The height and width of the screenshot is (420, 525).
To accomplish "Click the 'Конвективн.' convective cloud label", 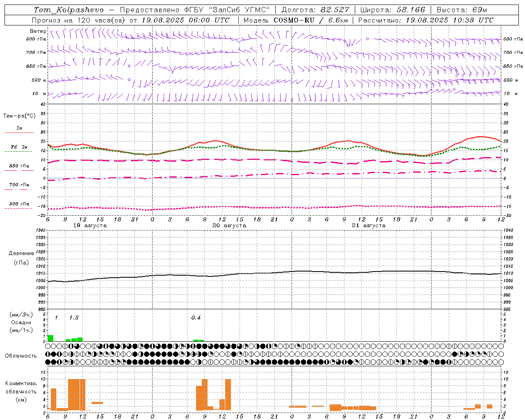I will point(21,383).
